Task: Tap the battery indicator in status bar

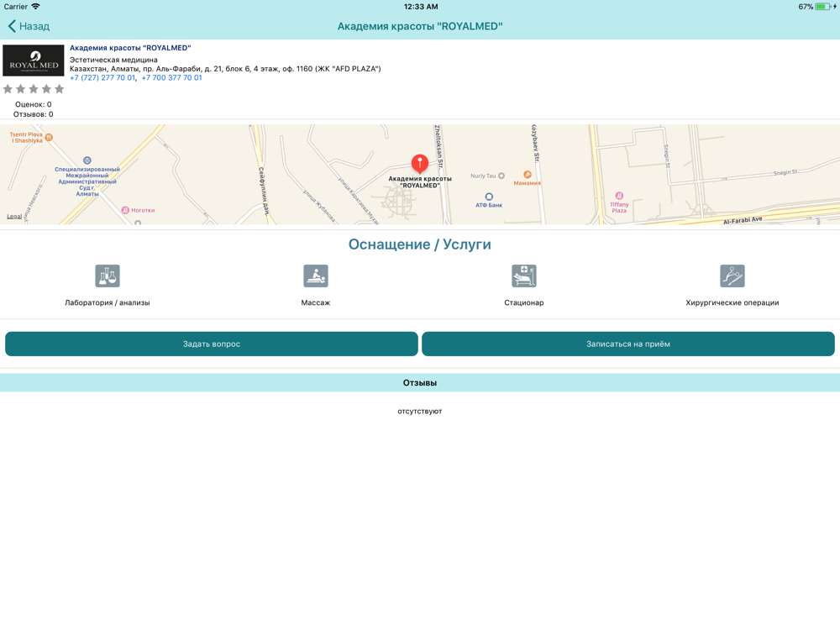Action: 823,7
